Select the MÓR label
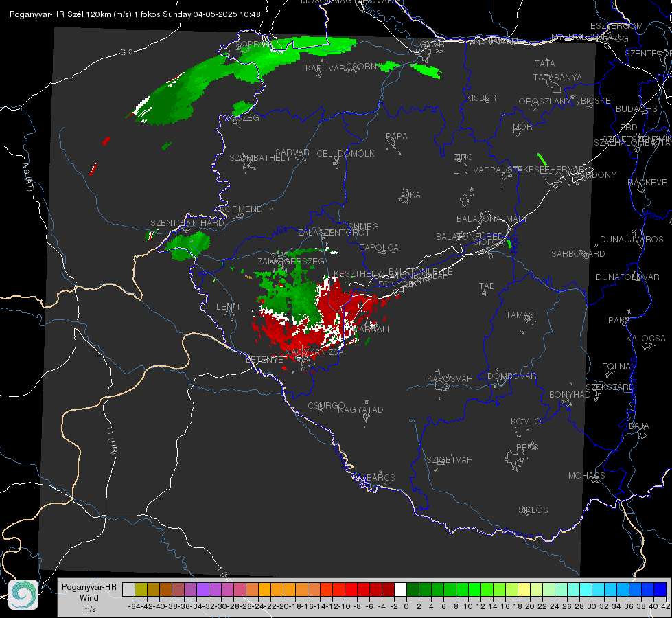The image size is (672, 618). (x=522, y=127)
